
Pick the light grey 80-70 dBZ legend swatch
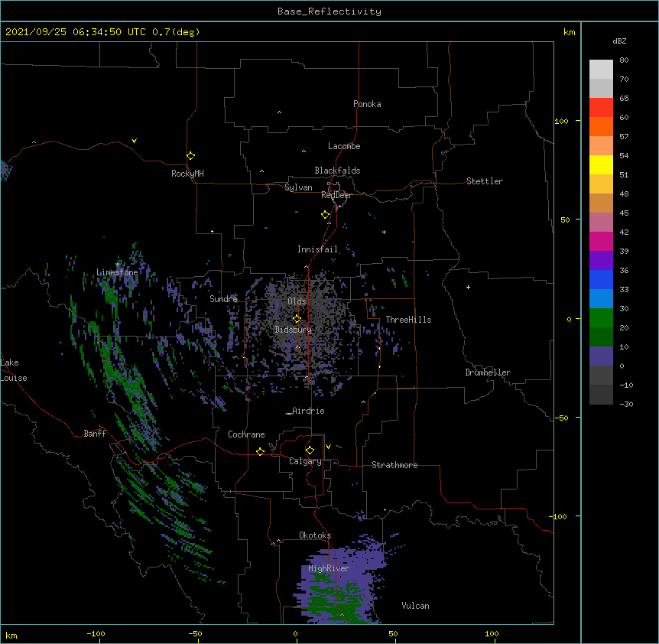tap(601, 70)
